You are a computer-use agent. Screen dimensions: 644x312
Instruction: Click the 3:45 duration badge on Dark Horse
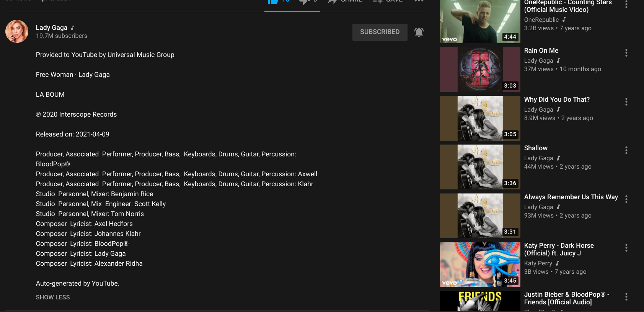(x=510, y=281)
